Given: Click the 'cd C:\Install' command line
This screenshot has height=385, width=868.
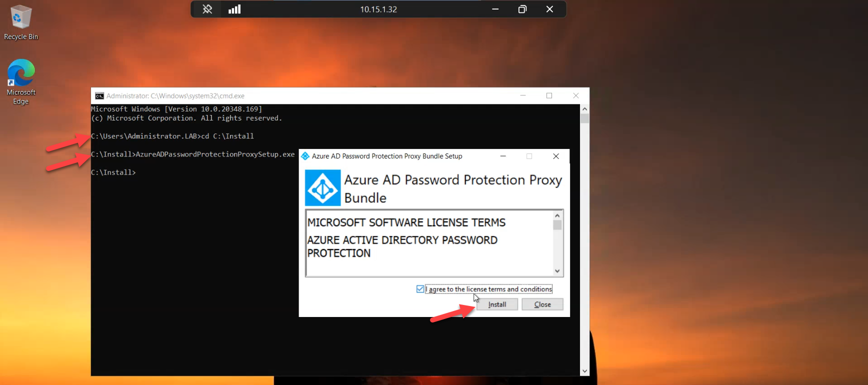Looking at the screenshot, I should [x=172, y=136].
